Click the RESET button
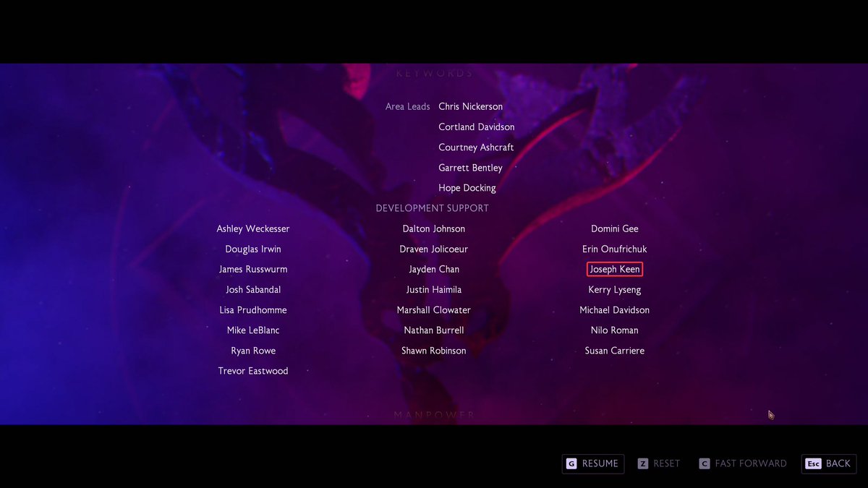 pos(659,463)
